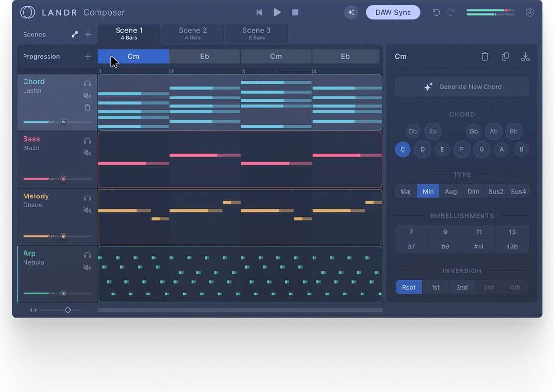554x392 pixels.
Task: Add a new scene with plus icon
Action: [88, 35]
